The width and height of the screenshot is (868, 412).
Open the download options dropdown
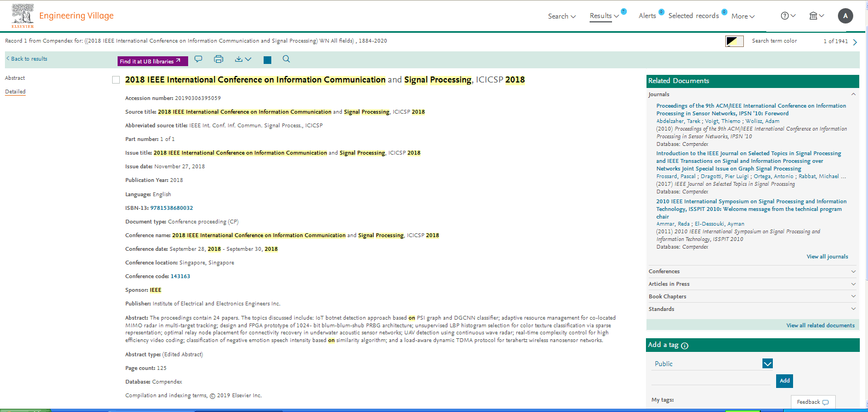point(243,59)
